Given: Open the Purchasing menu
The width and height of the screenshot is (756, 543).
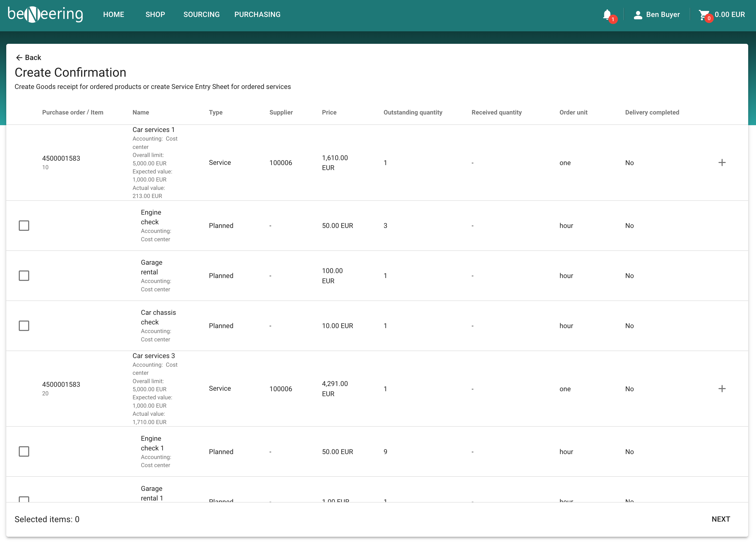Looking at the screenshot, I should pos(257,15).
